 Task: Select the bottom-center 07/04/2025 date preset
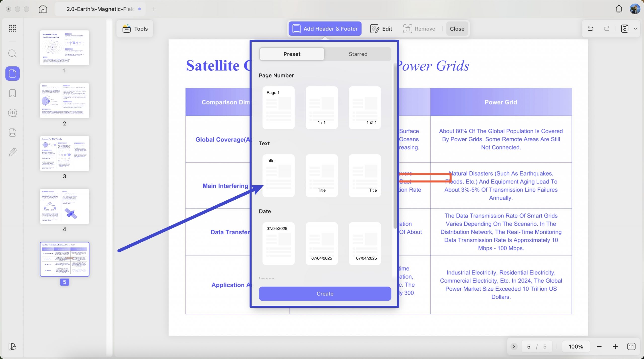point(321,244)
